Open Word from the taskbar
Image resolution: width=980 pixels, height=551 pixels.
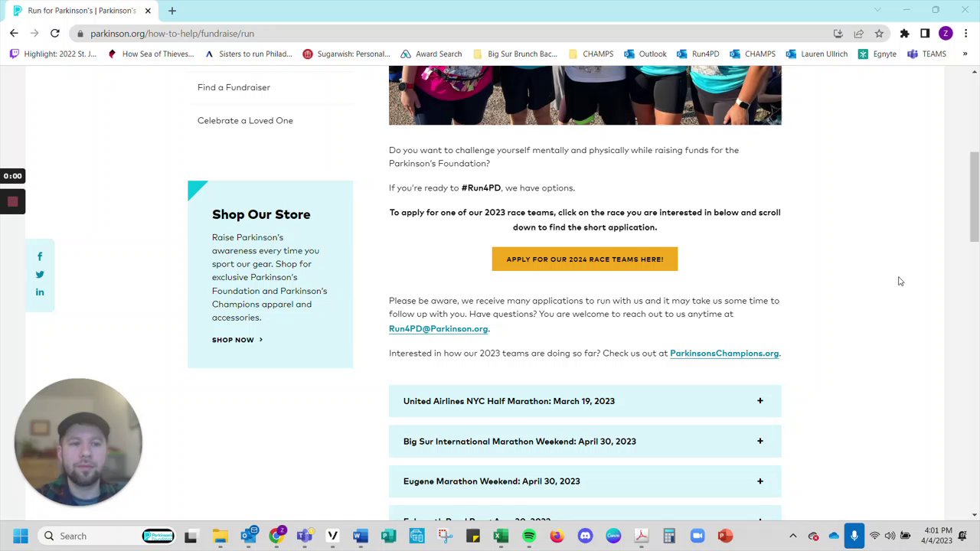pyautogui.click(x=360, y=536)
